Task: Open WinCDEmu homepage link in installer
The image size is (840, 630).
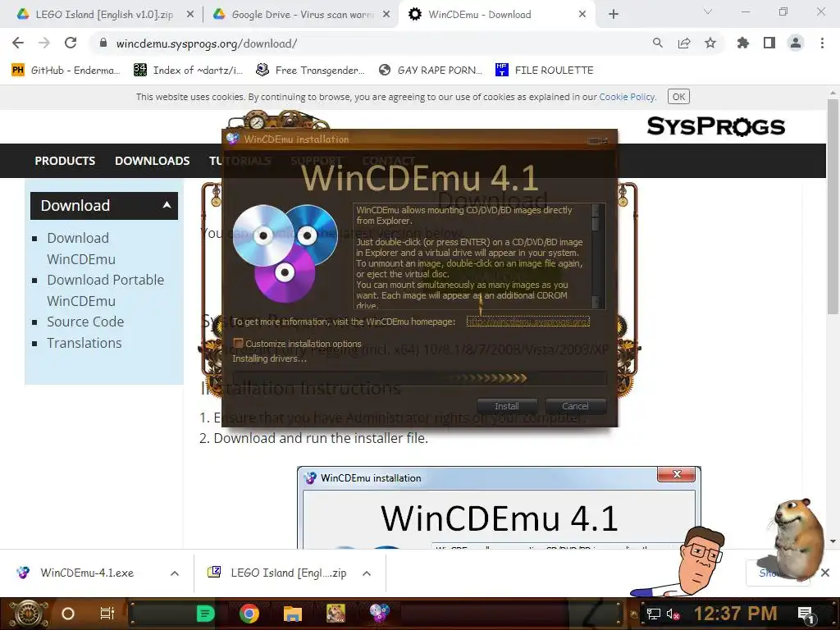Action: click(x=527, y=322)
